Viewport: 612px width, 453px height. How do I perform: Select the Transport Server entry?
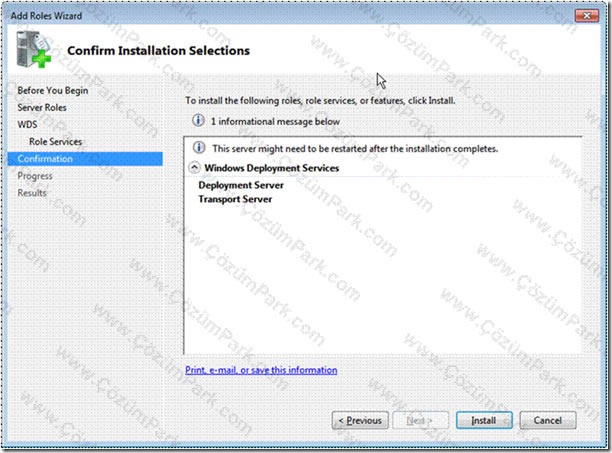(235, 199)
